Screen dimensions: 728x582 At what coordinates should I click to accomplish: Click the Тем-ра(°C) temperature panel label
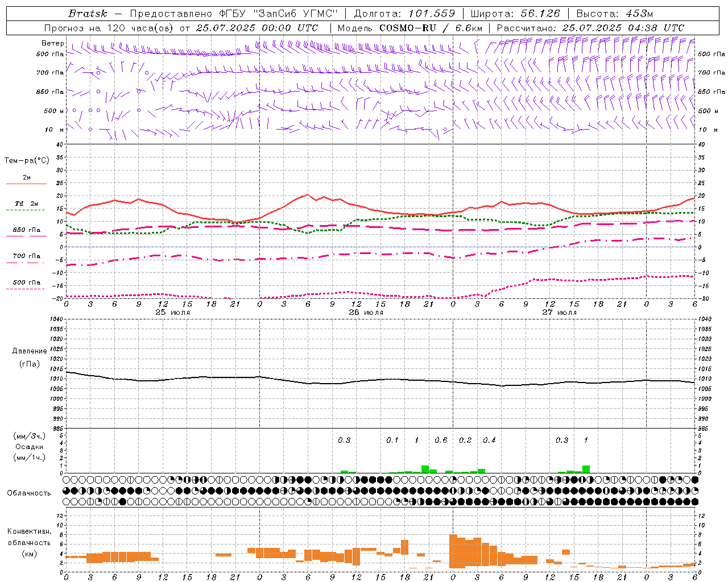point(27,161)
